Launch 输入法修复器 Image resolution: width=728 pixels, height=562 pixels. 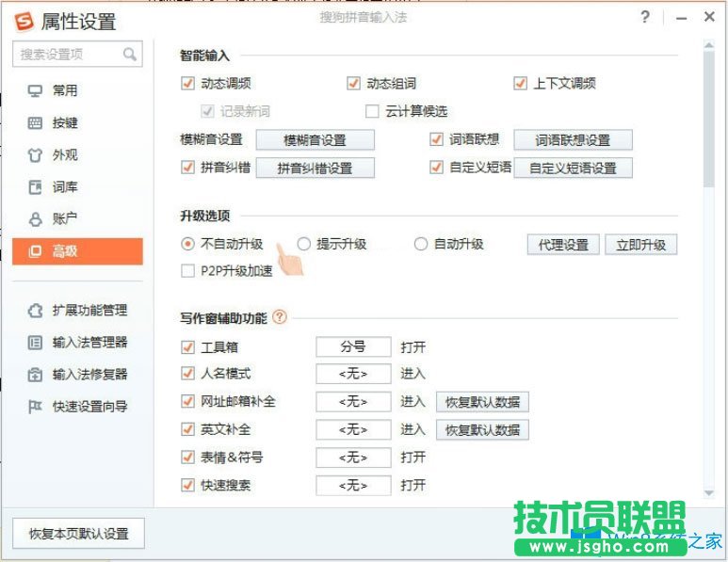(77, 375)
